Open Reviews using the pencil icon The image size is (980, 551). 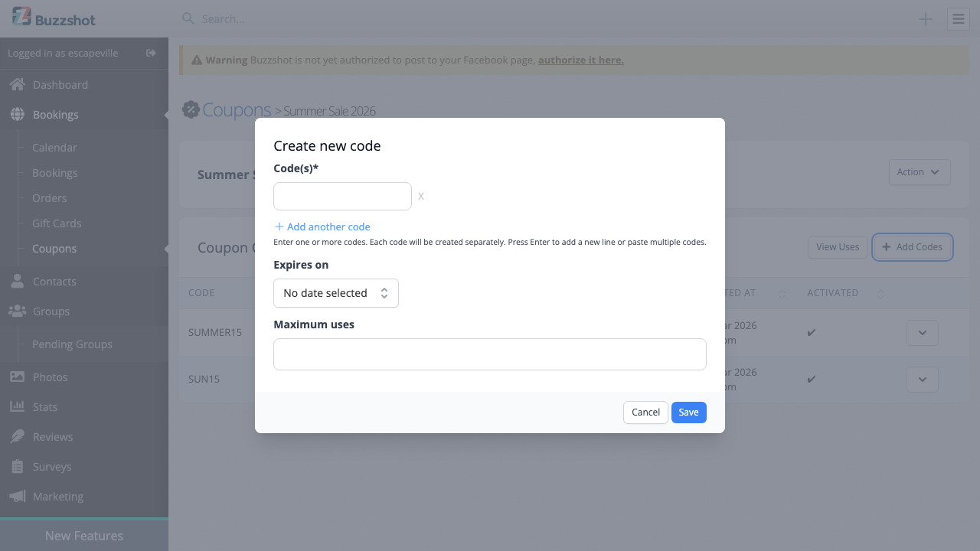[17, 436]
